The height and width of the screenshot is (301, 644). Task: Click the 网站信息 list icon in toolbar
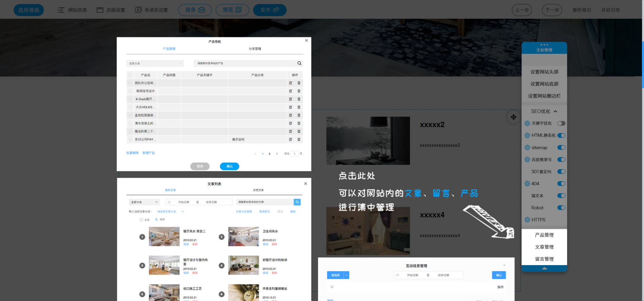61,10
